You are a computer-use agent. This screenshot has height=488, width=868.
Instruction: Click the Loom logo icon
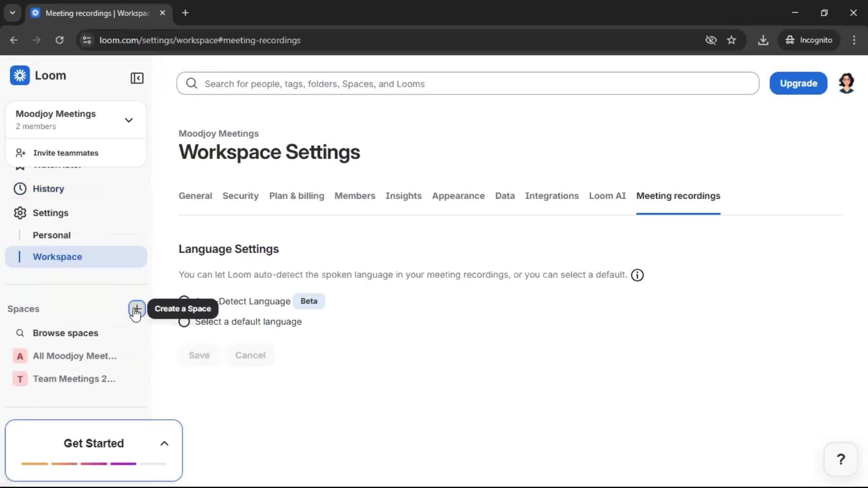click(x=19, y=75)
